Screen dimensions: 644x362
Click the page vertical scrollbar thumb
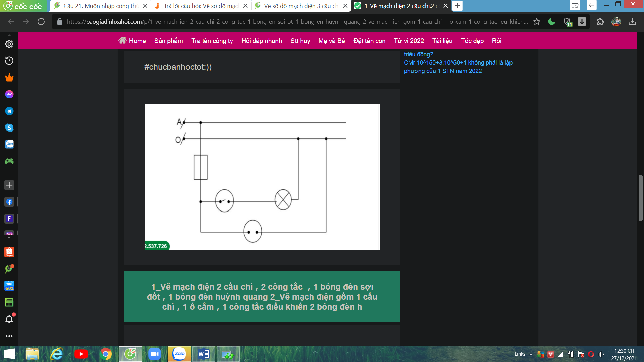pyautogui.click(x=640, y=198)
